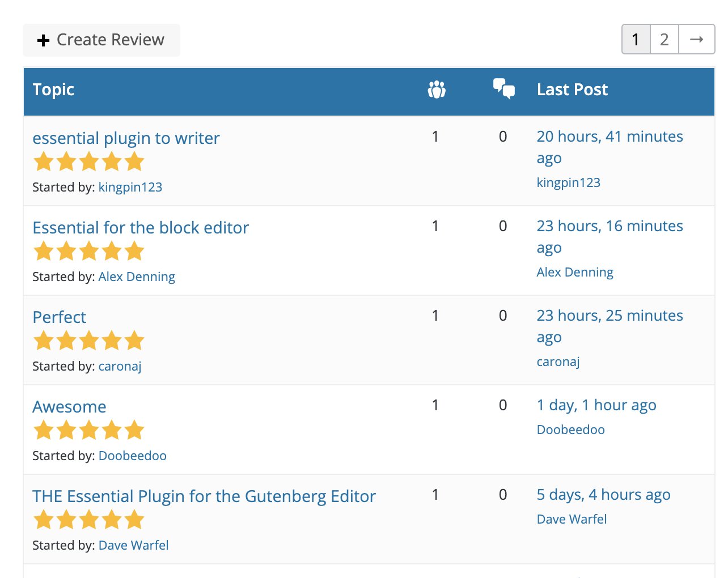Click the voices count 1 in 'essential plugin to writer' row
The height and width of the screenshot is (578, 728).
(435, 137)
